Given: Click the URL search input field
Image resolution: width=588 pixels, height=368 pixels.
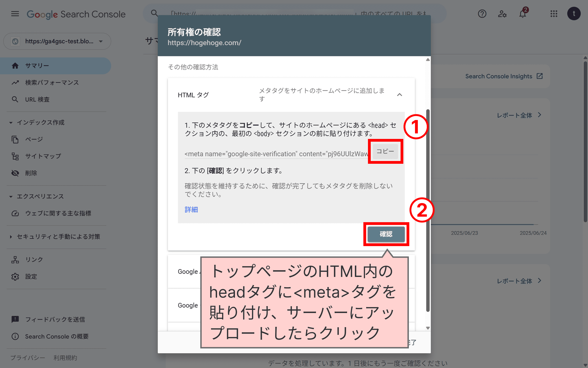Looking at the screenshot, I should 295,13.
